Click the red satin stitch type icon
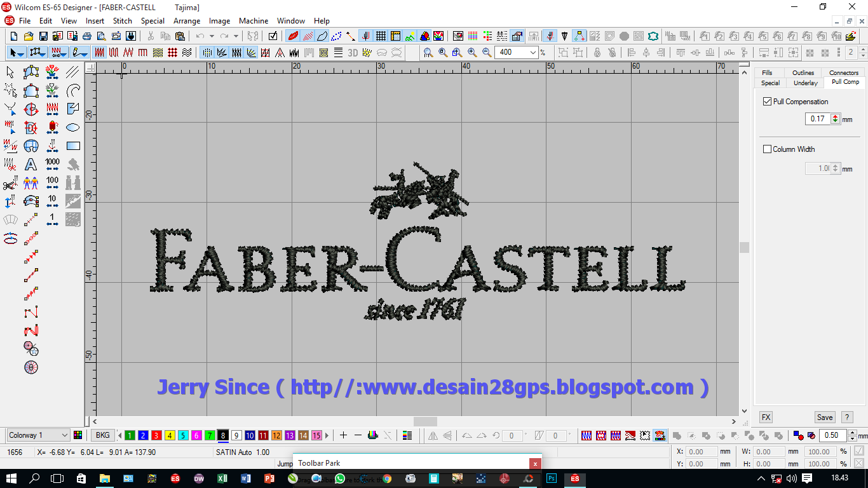 click(x=100, y=53)
